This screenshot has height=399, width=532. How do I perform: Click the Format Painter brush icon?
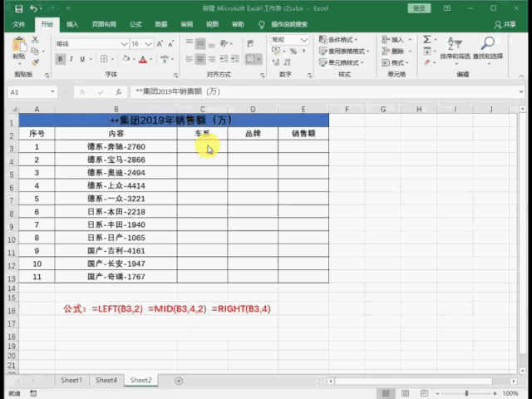pos(35,62)
